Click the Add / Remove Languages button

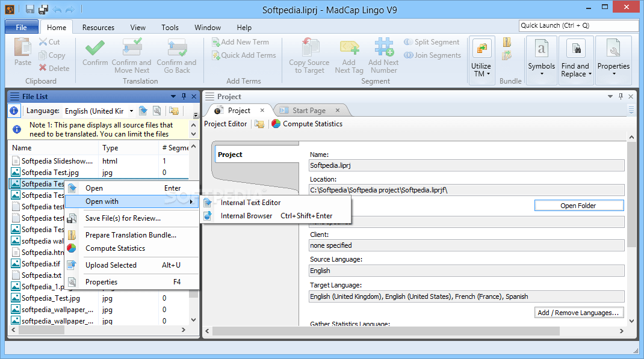578,313
